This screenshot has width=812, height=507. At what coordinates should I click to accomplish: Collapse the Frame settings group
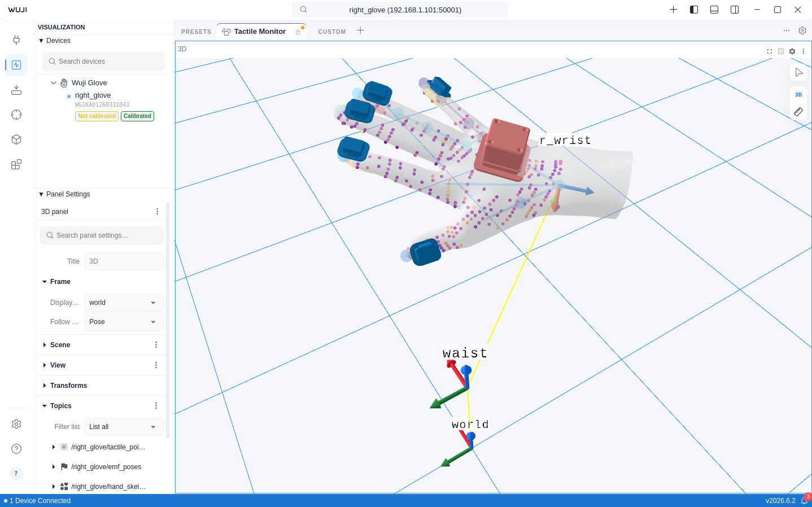tap(45, 282)
